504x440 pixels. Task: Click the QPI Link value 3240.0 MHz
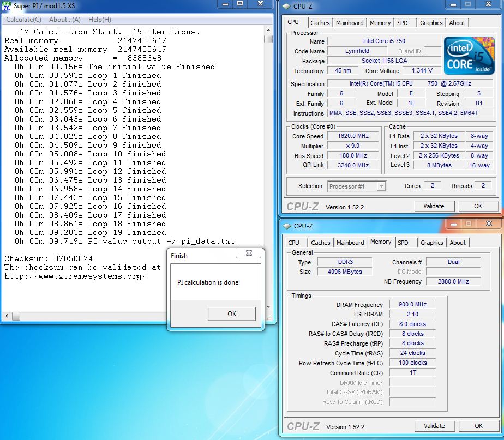pyautogui.click(x=353, y=165)
